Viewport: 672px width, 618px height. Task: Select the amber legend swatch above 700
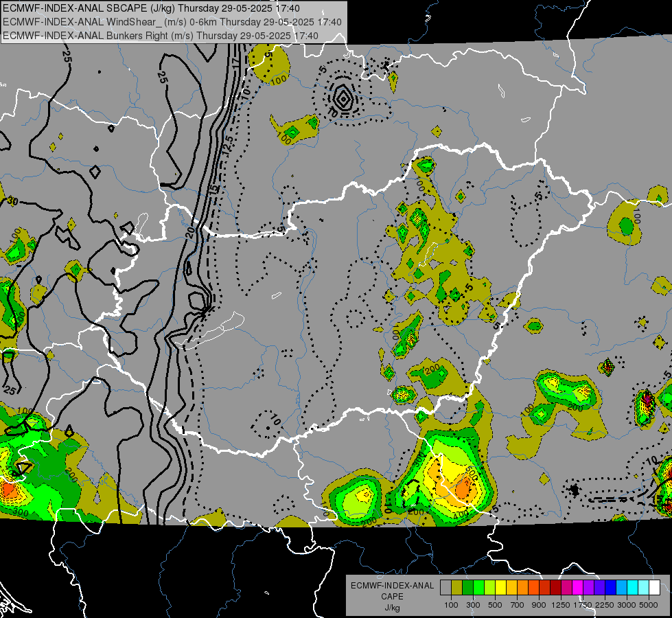[511, 587]
